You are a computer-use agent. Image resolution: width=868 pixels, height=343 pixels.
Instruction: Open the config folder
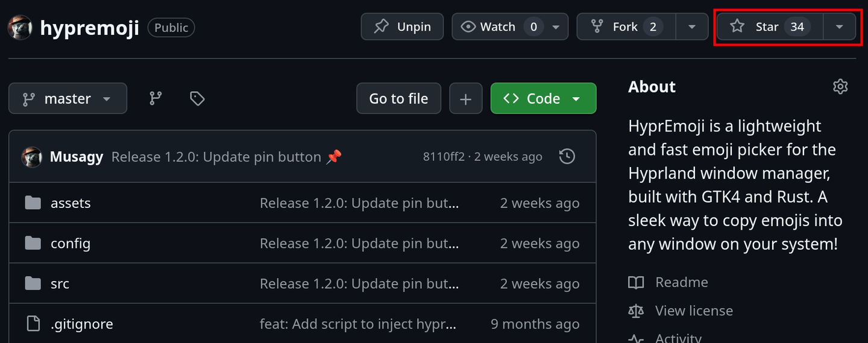pos(71,244)
